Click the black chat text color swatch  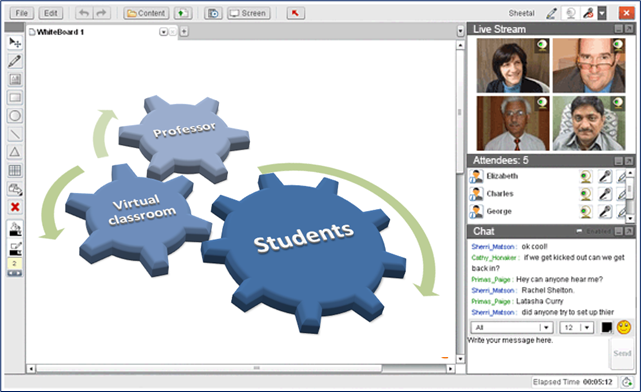[607, 327]
